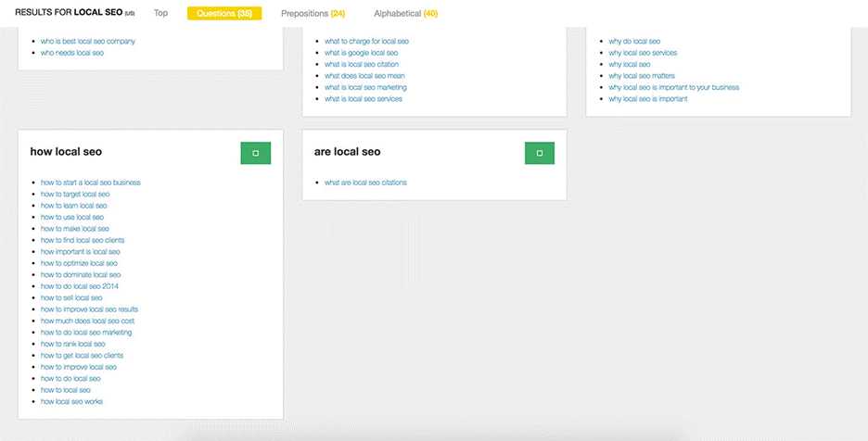The width and height of the screenshot is (868, 441).
Task: Open 'who needs local seo' link
Action: [x=72, y=53]
